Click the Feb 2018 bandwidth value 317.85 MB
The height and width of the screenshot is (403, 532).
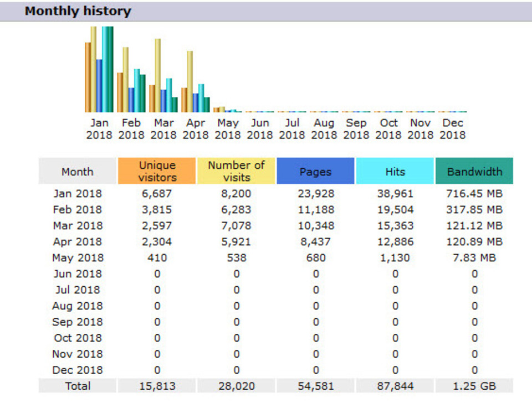click(474, 210)
